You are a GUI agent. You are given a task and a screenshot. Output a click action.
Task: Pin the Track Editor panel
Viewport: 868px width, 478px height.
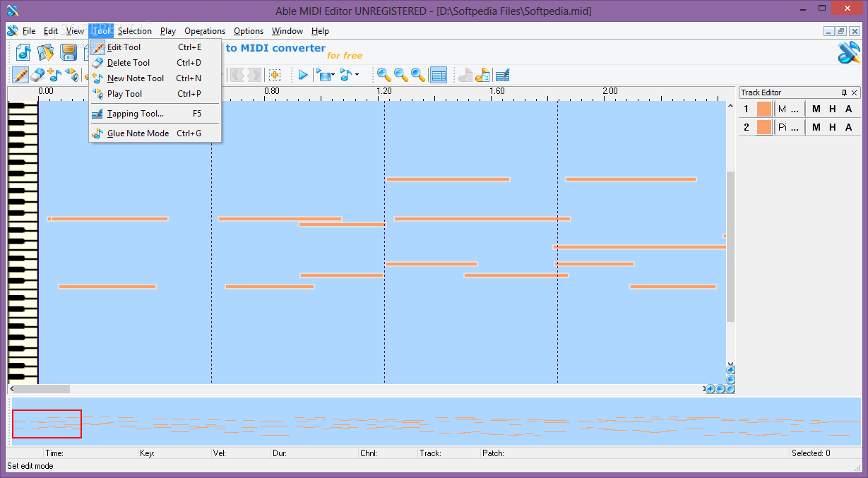pos(844,92)
